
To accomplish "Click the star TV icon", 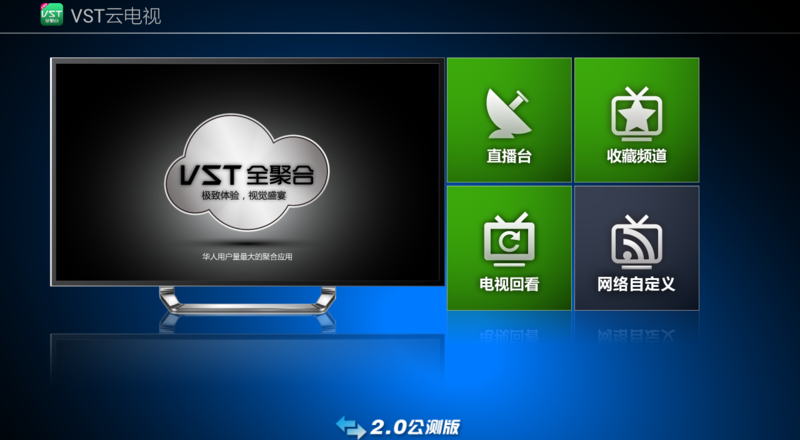I will coord(636,114).
